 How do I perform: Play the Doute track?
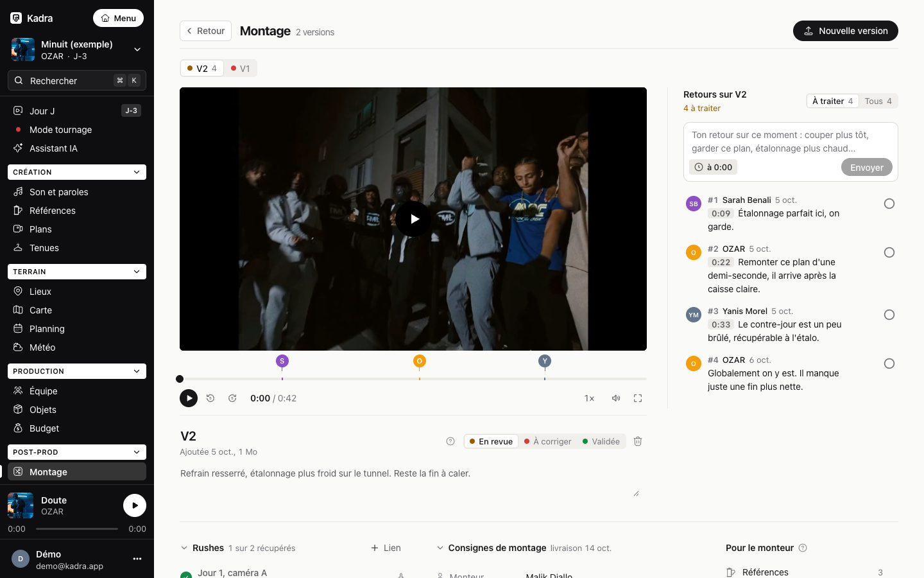point(135,505)
